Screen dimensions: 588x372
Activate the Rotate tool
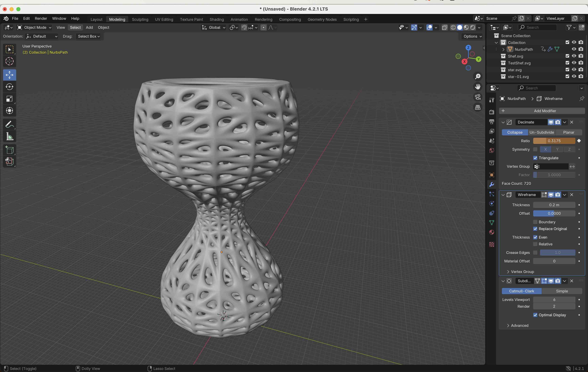pyautogui.click(x=10, y=87)
